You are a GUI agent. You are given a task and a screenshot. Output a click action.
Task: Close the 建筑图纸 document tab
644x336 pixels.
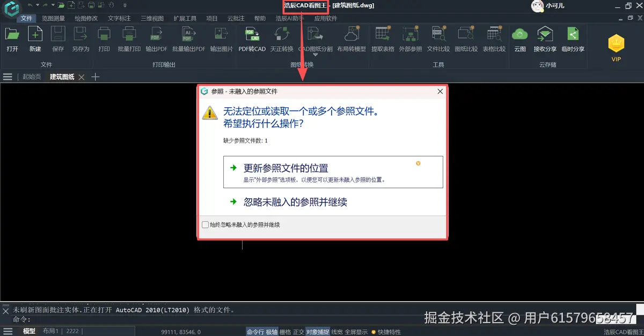tap(82, 77)
